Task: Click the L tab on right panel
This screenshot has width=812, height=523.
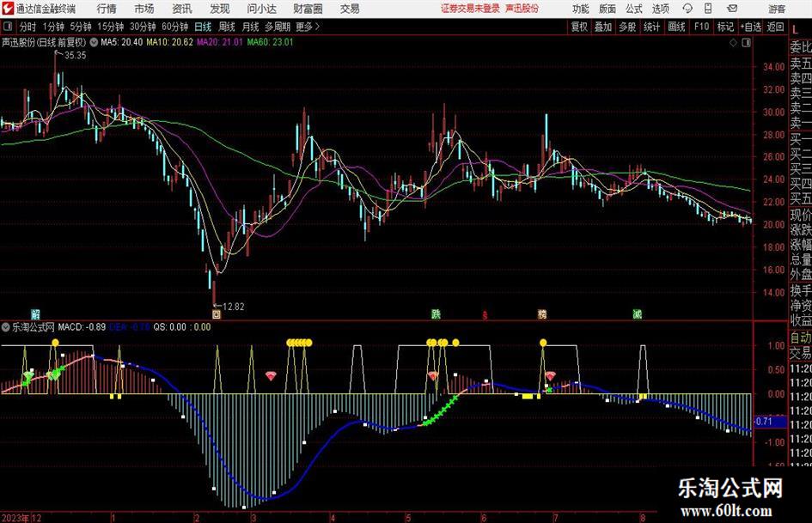Action: pyautogui.click(x=796, y=31)
